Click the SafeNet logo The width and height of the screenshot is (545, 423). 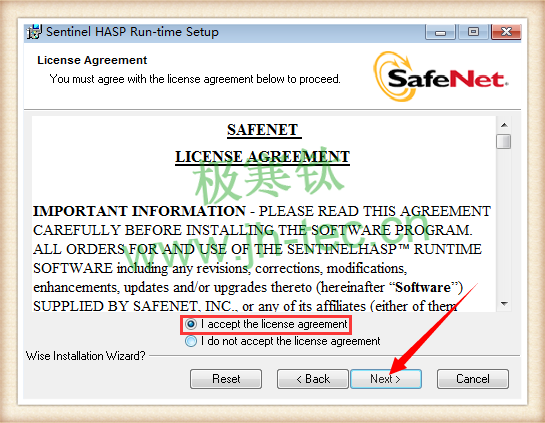(x=441, y=76)
